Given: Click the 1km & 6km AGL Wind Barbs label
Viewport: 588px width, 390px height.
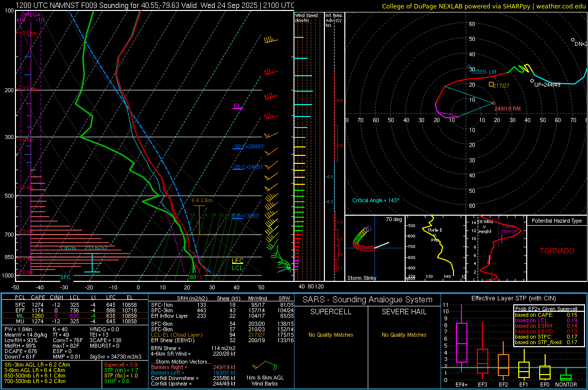Looking at the screenshot, I should click(x=265, y=381).
